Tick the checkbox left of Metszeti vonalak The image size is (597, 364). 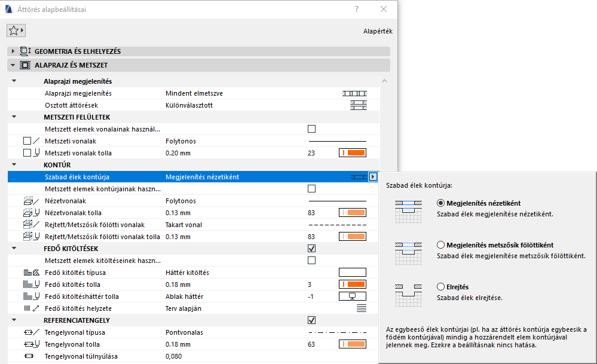(x=27, y=141)
